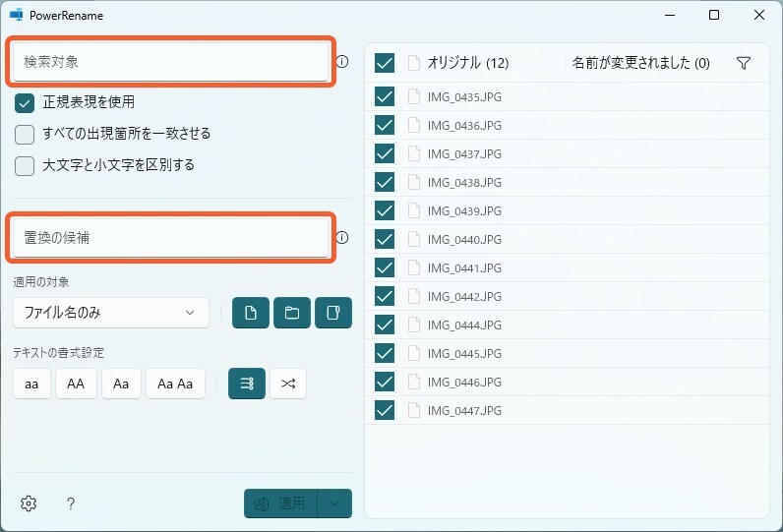The width and height of the screenshot is (783, 532).
Task: Select the IMG_0440.JPG file name
Action: coord(464,240)
